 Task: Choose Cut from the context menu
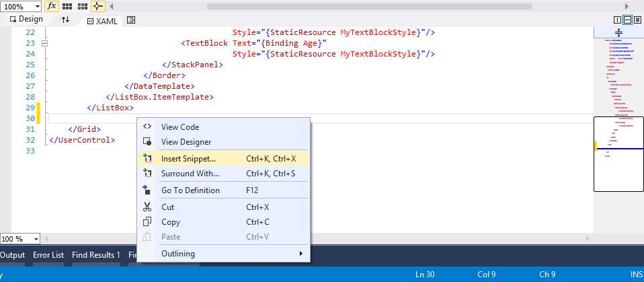pyautogui.click(x=223, y=207)
